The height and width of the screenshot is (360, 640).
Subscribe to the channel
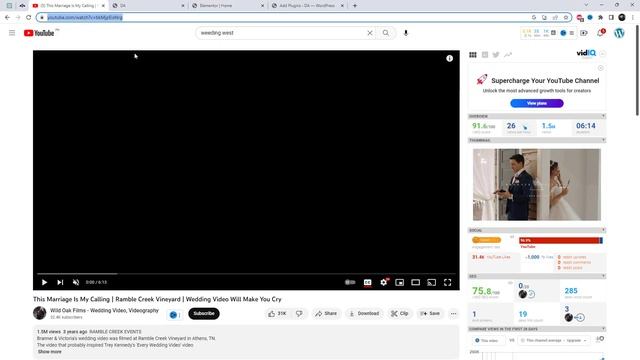(204, 313)
